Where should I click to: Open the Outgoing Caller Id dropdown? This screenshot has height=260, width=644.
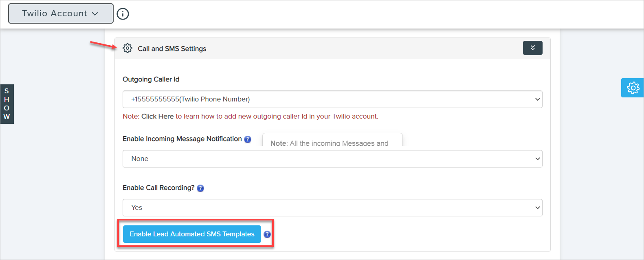332,99
